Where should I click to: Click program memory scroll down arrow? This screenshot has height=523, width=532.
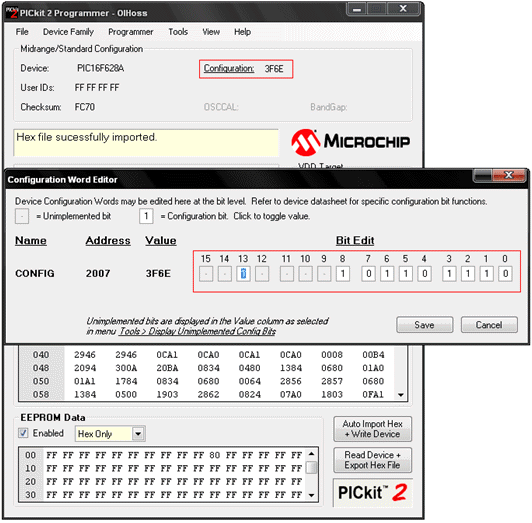point(401,394)
